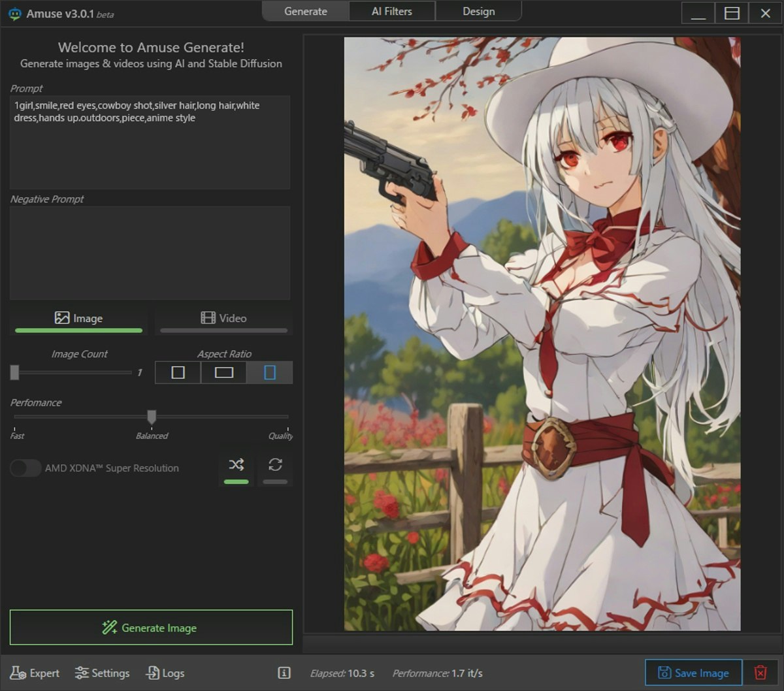
Task: Click inside the Negative Prompt text box
Action: click(150, 253)
